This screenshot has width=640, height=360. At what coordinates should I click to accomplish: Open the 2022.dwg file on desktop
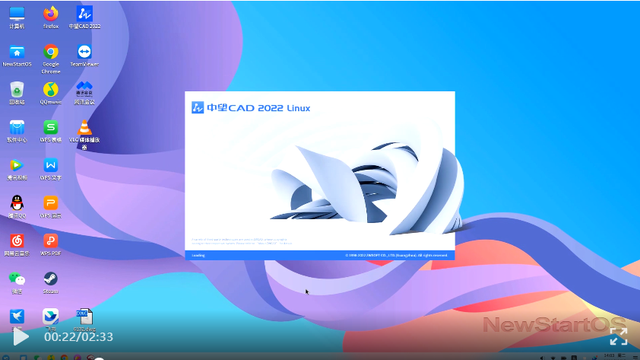tap(84, 319)
